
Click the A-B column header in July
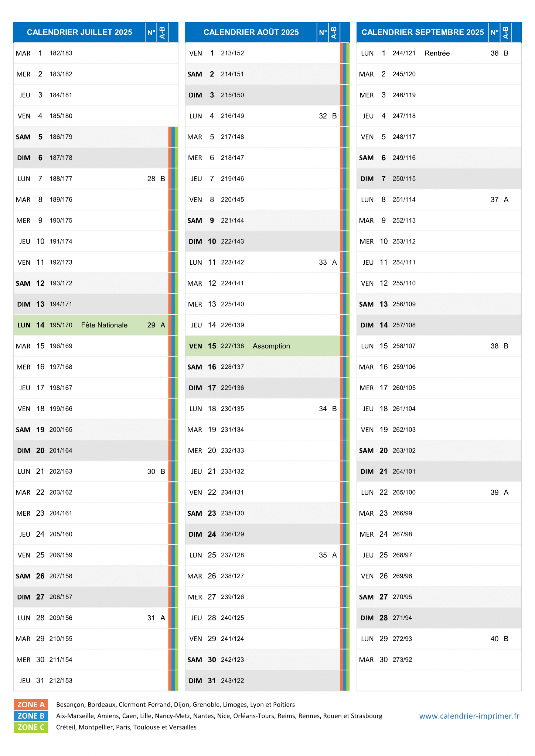pos(162,32)
